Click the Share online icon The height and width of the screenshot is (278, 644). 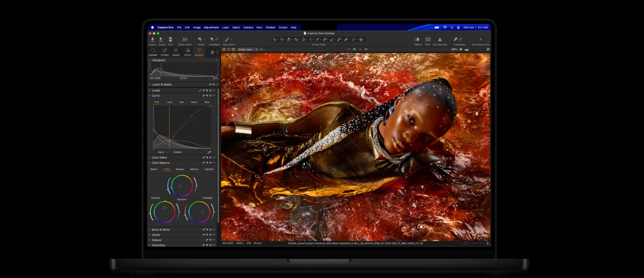[x=185, y=40]
